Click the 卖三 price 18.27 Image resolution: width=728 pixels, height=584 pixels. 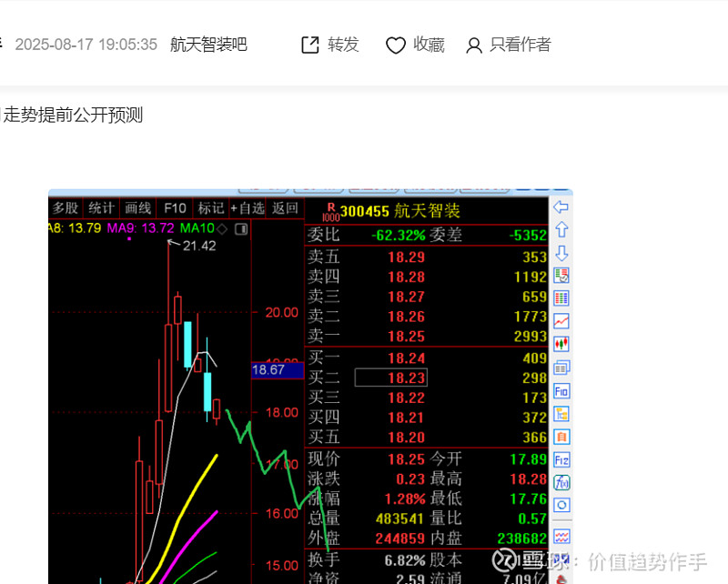coord(406,297)
